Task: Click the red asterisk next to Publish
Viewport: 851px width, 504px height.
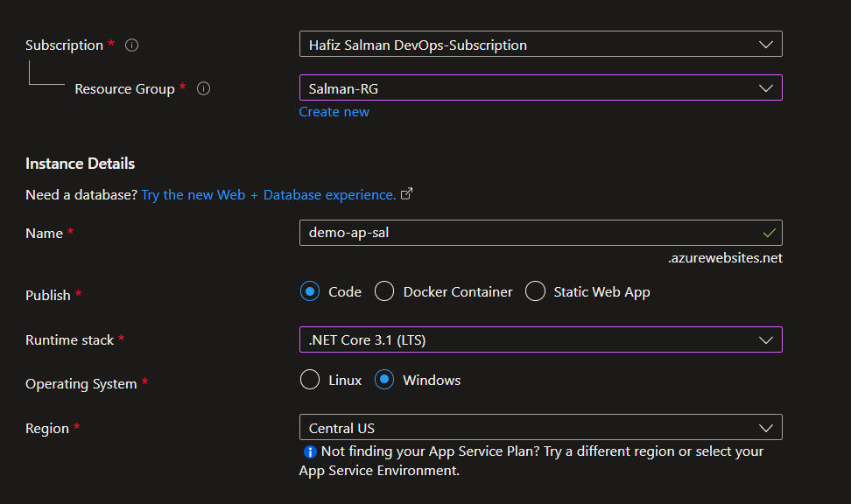Action: tap(79, 296)
